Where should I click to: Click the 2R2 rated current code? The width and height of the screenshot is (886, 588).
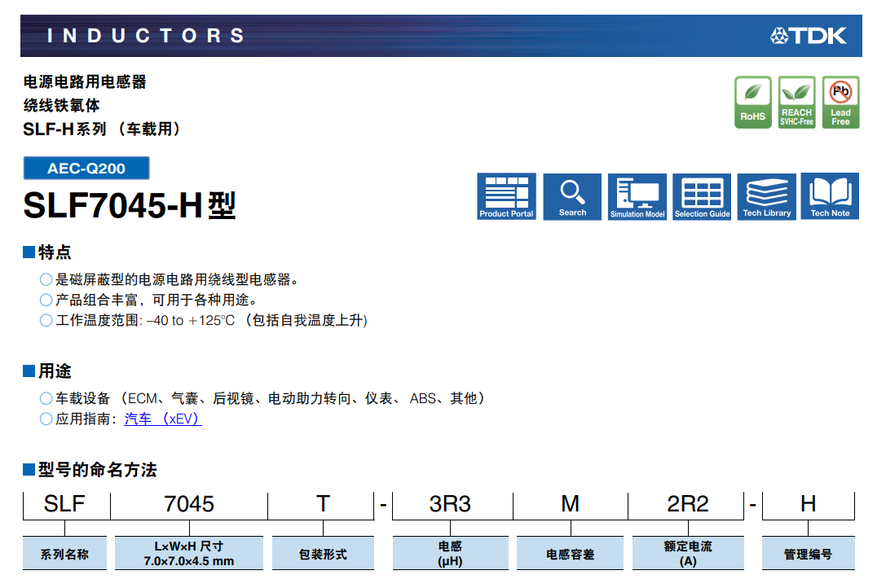click(688, 504)
